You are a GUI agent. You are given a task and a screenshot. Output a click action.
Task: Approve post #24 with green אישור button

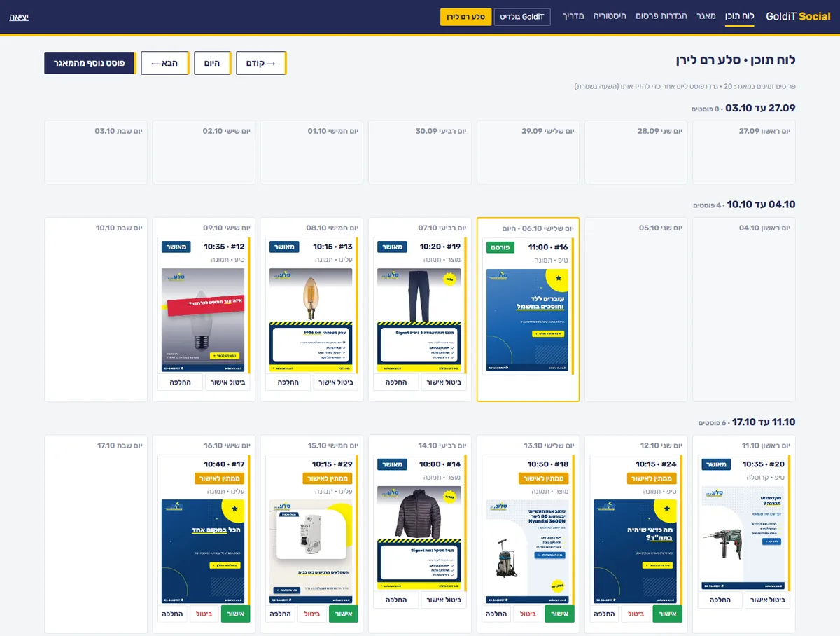point(668,614)
